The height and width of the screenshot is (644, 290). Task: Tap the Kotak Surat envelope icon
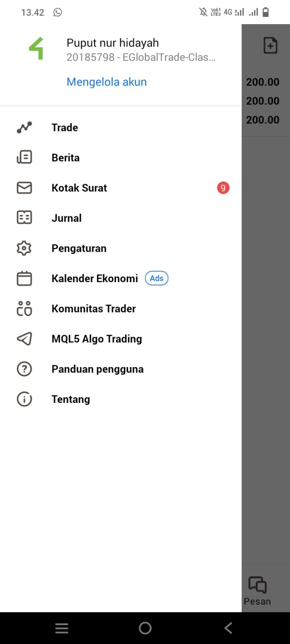(24, 188)
